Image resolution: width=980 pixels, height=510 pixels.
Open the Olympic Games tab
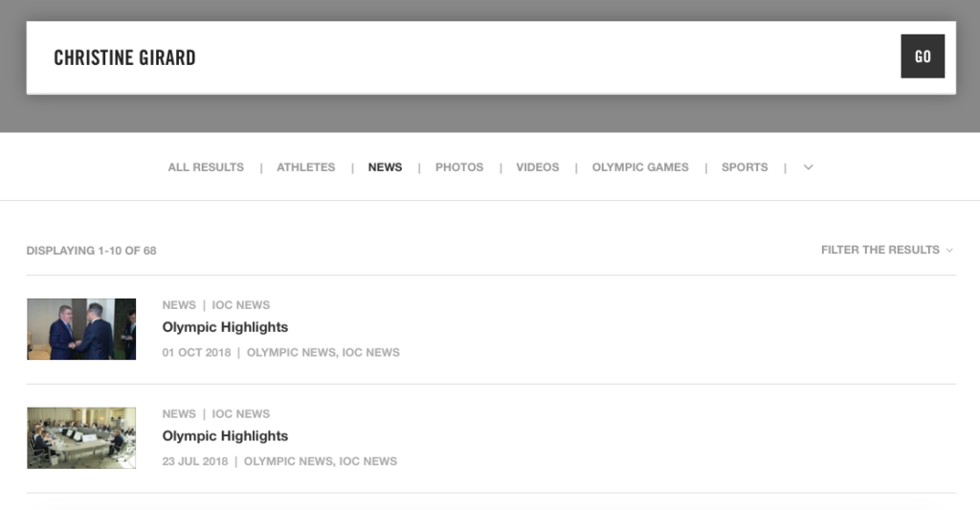[x=640, y=167]
